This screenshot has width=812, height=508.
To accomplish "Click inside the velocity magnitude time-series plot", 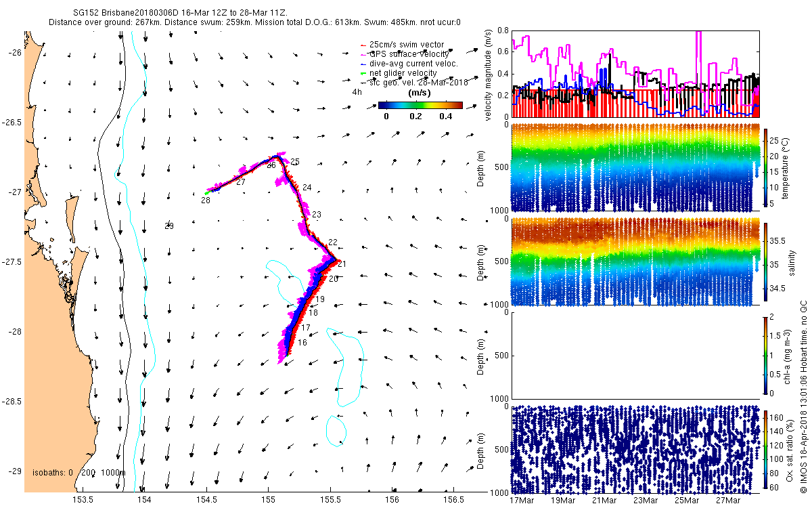I will pos(636,73).
